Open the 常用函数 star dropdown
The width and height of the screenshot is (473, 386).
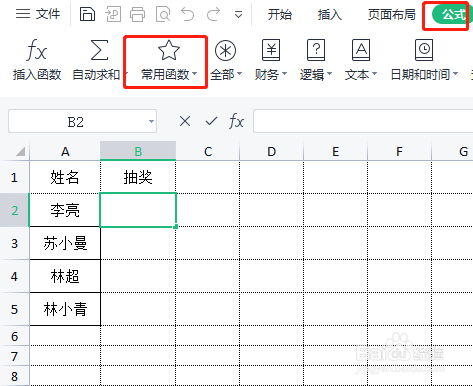168,61
